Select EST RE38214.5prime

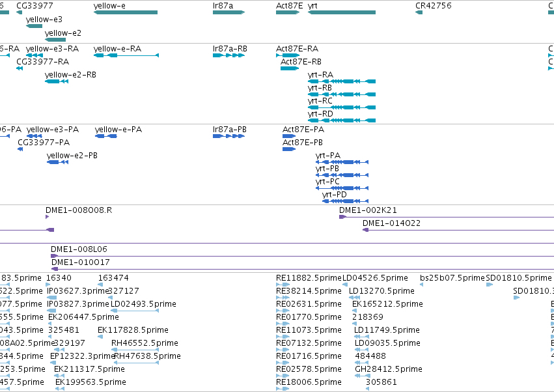click(283, 298)
